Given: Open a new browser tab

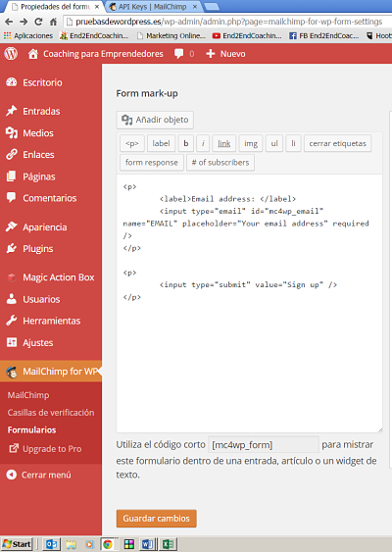Looking at the screenshot, I should 212,6.
